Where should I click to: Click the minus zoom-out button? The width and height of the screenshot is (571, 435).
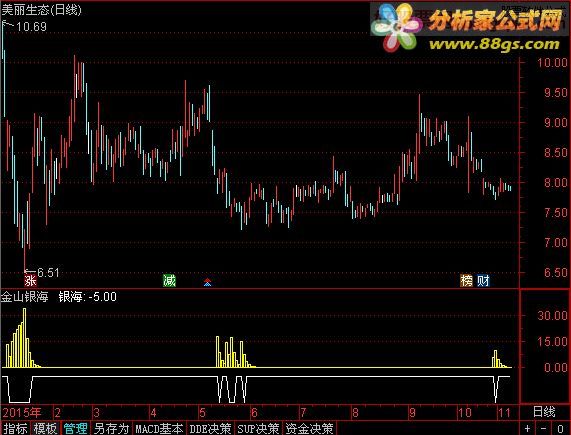pyautogui.click(x=543, y=428)
